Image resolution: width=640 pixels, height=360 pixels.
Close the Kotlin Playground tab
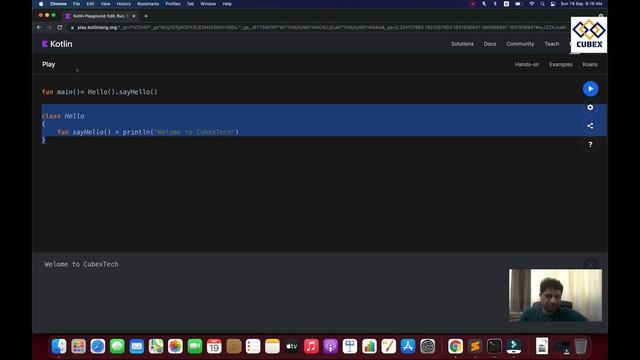click(x=133, y=16)
